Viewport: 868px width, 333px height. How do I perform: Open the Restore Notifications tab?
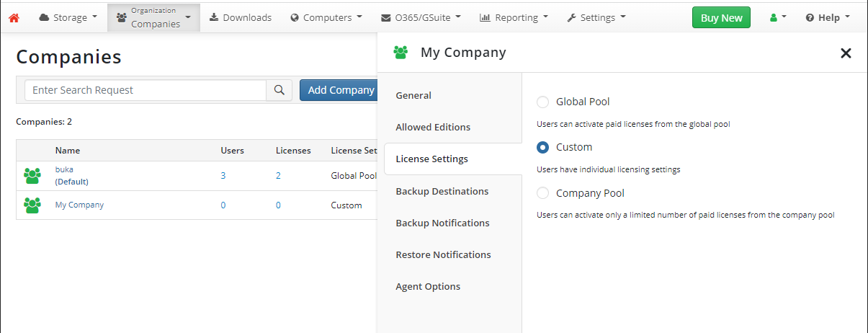pyautogui.click(x=443, y=254)
